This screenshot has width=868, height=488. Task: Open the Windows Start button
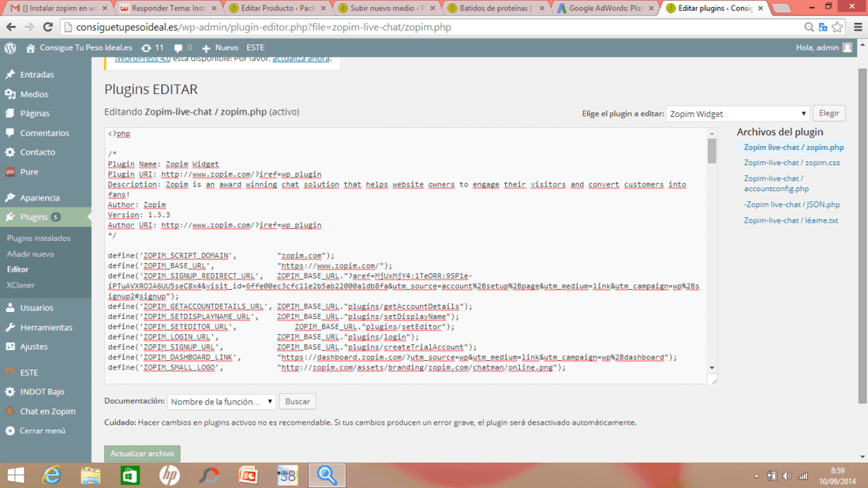(16, 475)
